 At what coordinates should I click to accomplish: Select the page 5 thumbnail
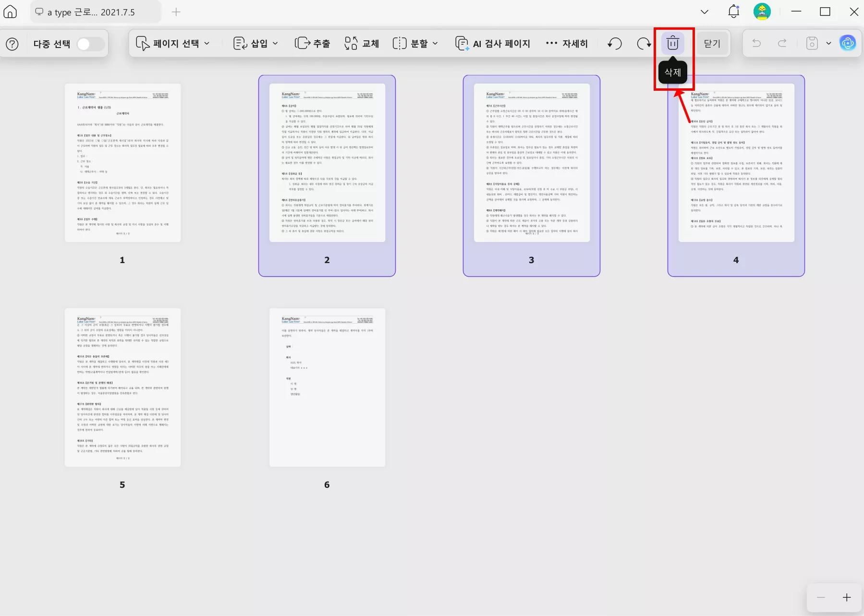tap(122, 387)
